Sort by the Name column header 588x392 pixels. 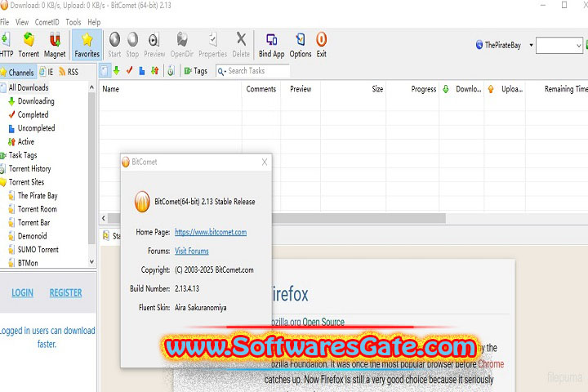tap(170, 89)
